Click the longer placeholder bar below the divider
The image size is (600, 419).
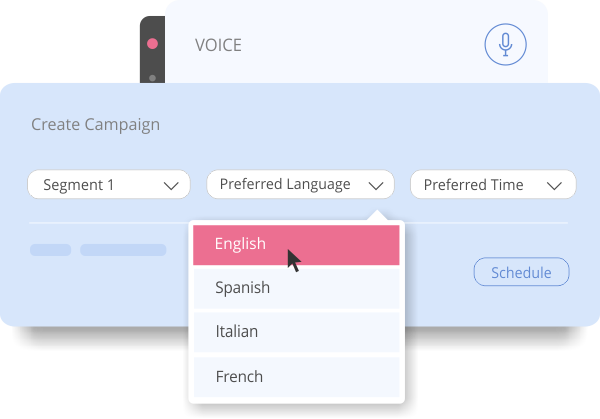tap(123, 250)
